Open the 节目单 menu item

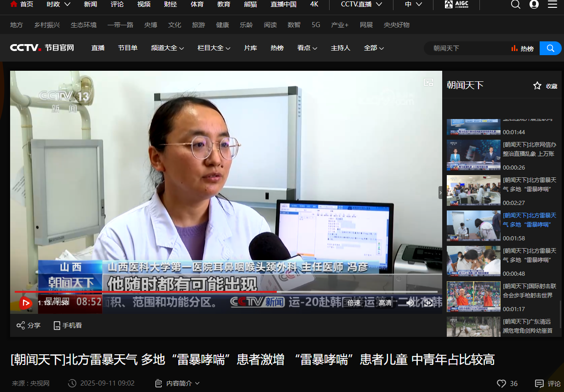click(127, 48)
